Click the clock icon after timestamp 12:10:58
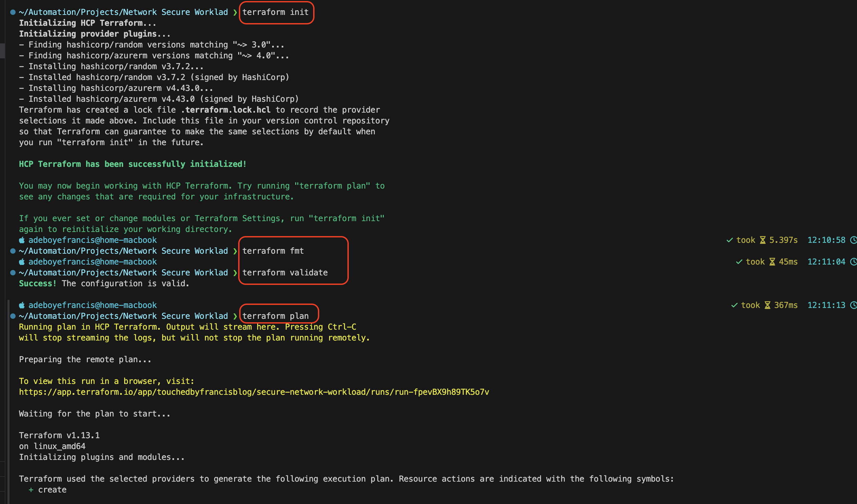The image size is (857, 504). (854, 240)
